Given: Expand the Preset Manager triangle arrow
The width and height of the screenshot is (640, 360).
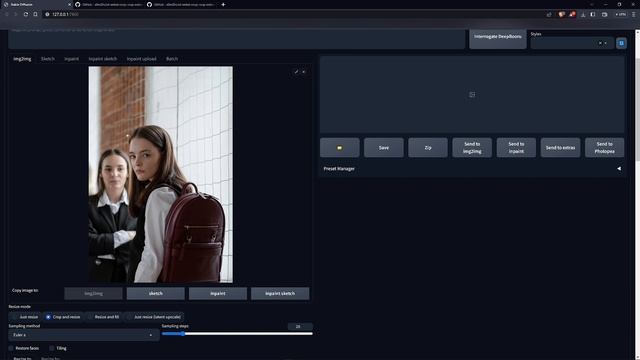Looking at the screenshot, I should pos(619,169).
